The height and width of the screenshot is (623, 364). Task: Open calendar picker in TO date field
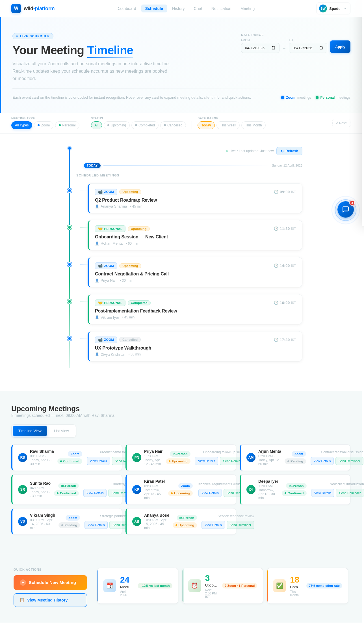tap(321, 48)
